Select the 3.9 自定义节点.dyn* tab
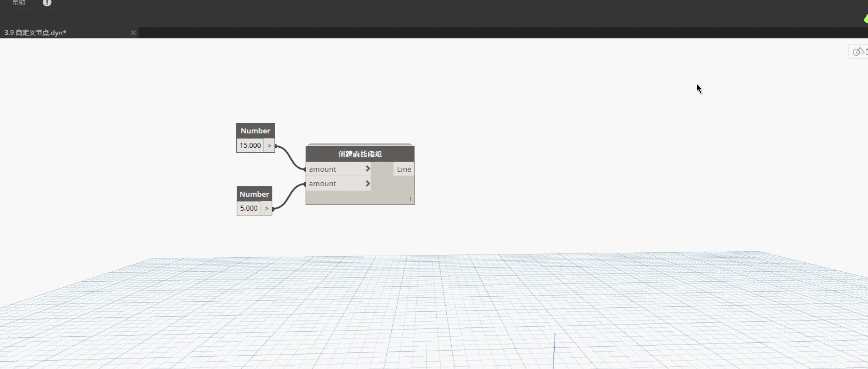 point(69,33)
